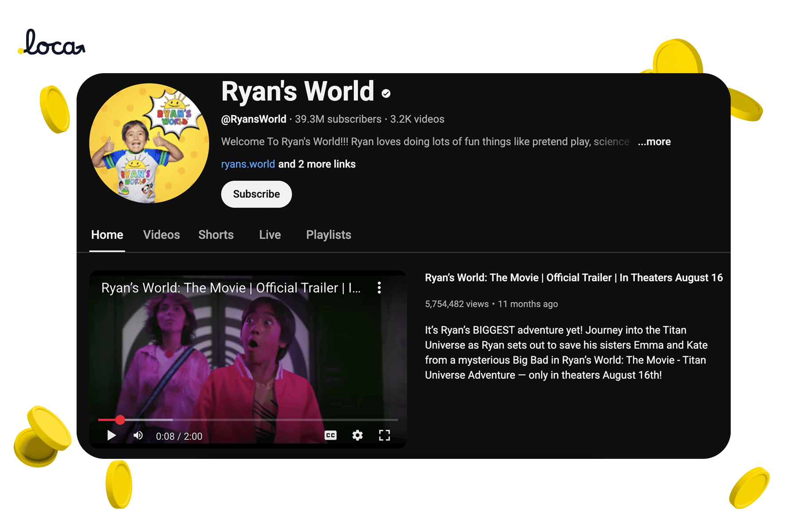This screenshot has width=798, height=532.
Task: Open video settings gear icon
Action: [357, 435]
